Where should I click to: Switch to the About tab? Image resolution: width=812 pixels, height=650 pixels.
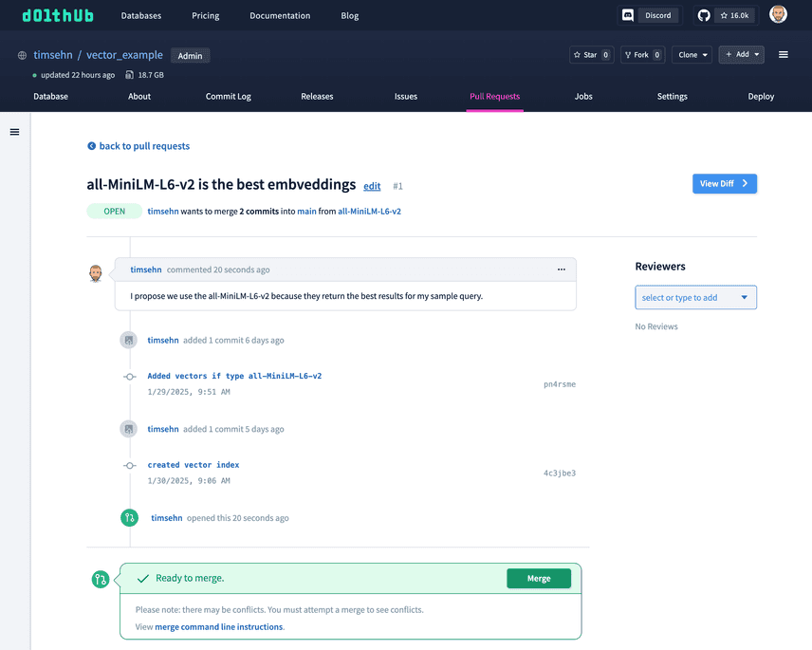[x=139, y=97]
